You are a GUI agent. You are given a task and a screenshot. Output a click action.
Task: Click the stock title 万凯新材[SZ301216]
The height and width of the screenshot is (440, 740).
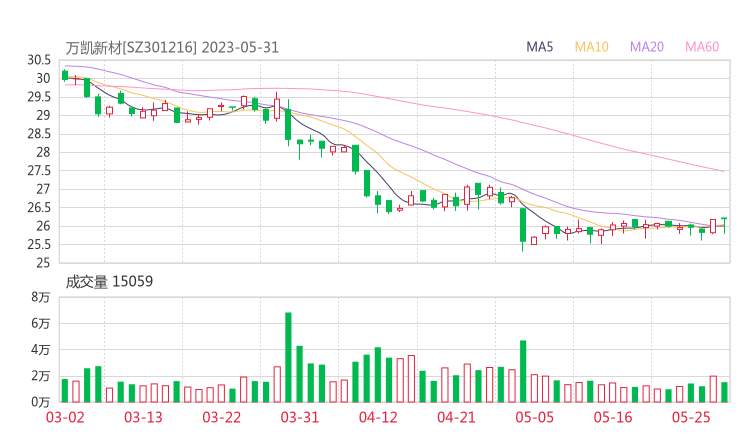pyautogui.click(x=132, y=47)
